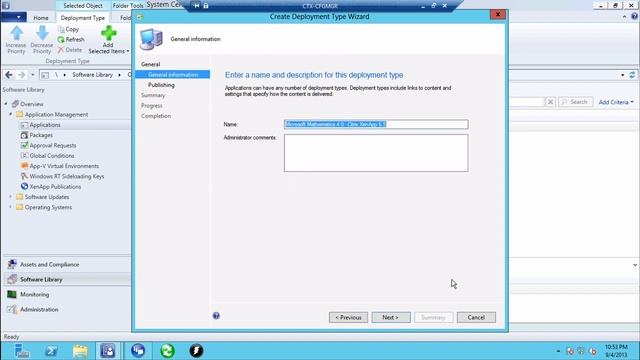Click the Increase Priority arrow icon
The width and height of the screenshot is (640, 360).
tap(16, 33)
